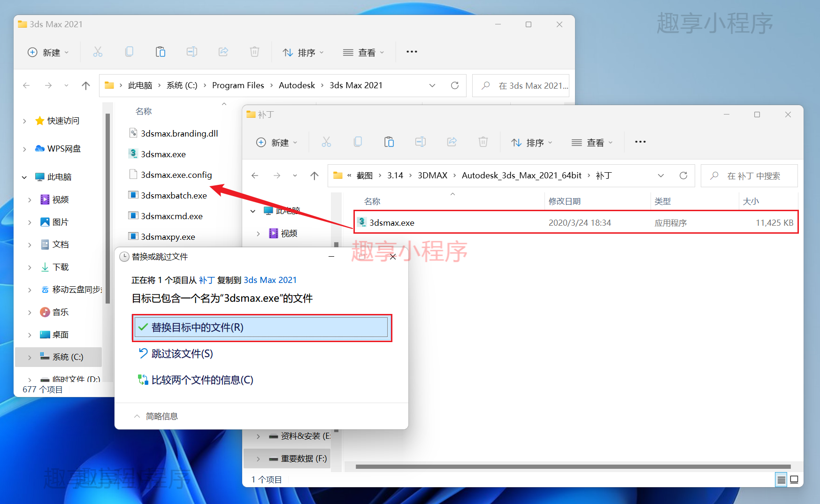Collapse 简略信息 details in the dialog

(156, 416)
